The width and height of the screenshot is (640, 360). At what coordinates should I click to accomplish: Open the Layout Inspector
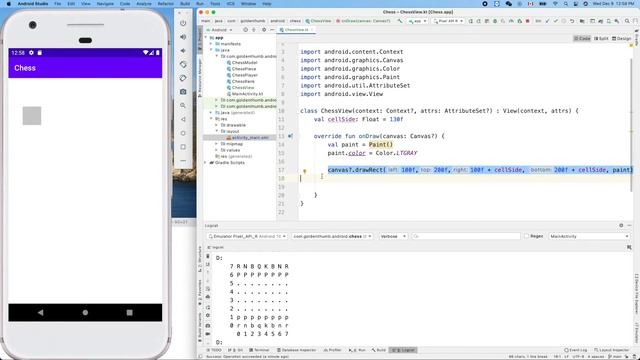(611, 350)
